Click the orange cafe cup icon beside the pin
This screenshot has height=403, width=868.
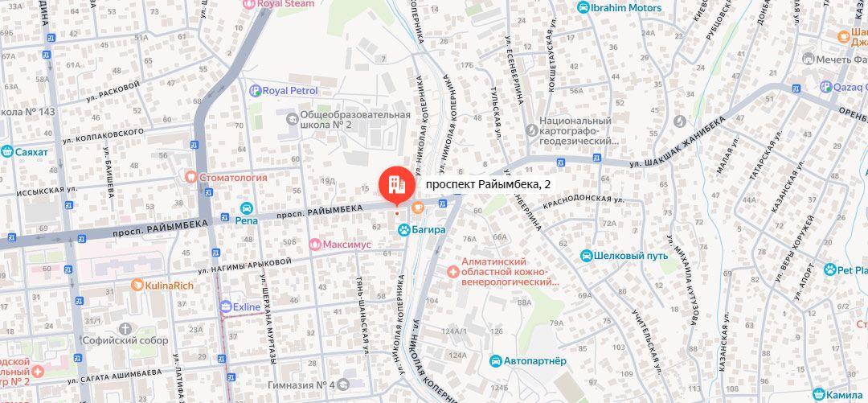(418, 208)
